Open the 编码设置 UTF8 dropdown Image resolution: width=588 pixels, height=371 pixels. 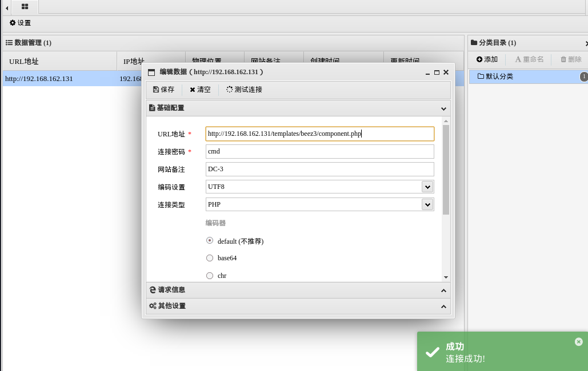pyautogui.click(x=320, y=187)
